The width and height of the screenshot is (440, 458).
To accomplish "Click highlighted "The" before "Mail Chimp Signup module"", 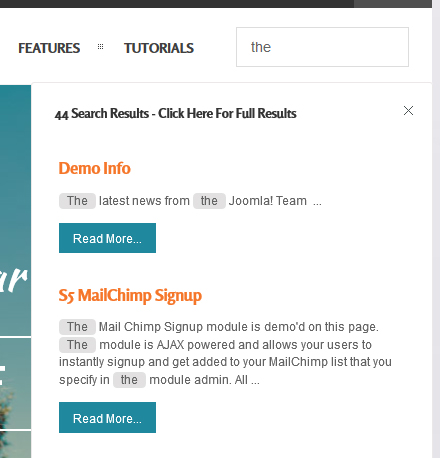I will [77, 327].
